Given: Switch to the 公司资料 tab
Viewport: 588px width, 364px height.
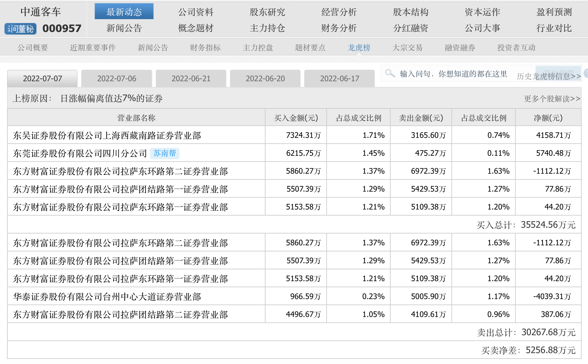Looking at the screenshot, I should click(196, 12).
